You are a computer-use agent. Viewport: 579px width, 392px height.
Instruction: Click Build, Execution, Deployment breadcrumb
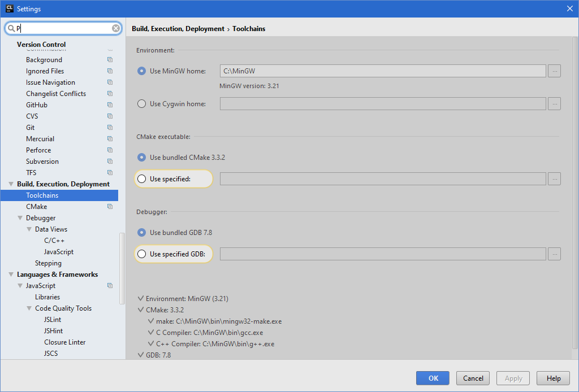click(x=178, y=29)
